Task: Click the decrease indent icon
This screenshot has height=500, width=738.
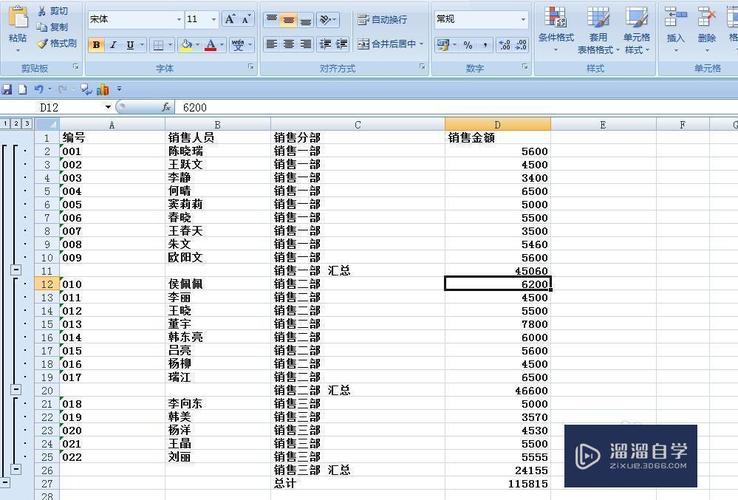Action: [x=325, y=44]
